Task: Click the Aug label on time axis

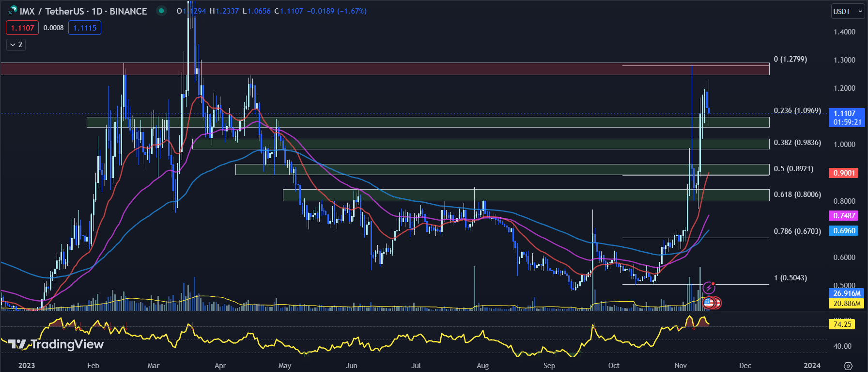Action: tap(482, 366)
